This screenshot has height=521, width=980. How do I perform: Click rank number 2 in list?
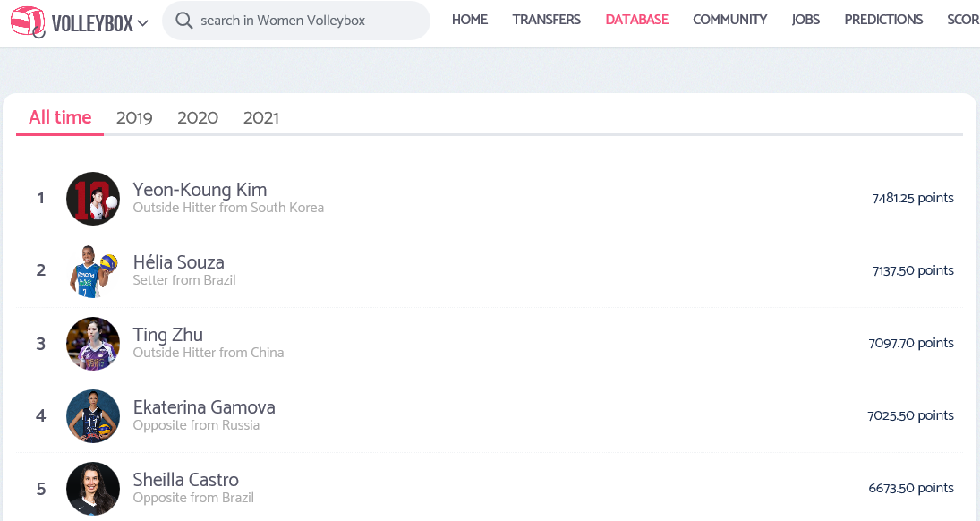point(40,270)
